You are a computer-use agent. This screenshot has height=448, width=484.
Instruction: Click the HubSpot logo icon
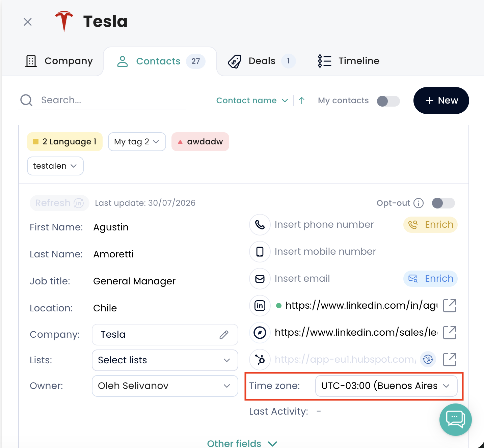pos(260,360)
